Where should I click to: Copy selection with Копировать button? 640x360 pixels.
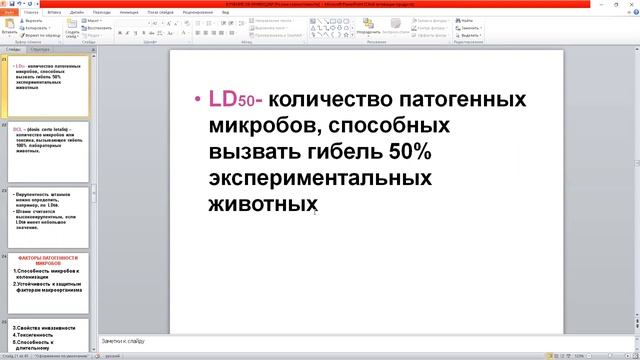(x=34, y=28)
